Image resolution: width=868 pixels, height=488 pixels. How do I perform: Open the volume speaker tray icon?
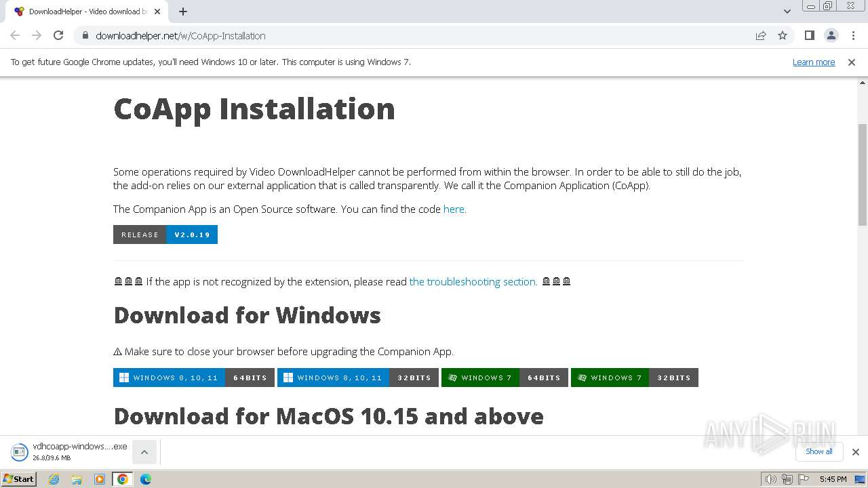pyautogui.click(x=770, y=479)
